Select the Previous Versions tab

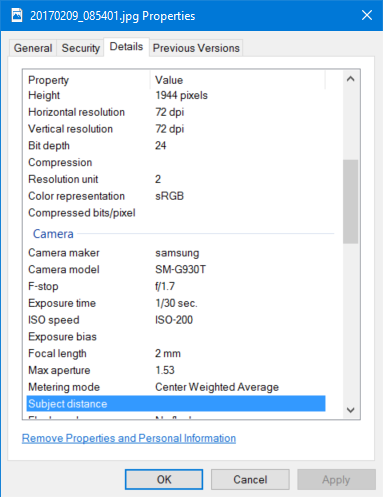pos(196,48)
